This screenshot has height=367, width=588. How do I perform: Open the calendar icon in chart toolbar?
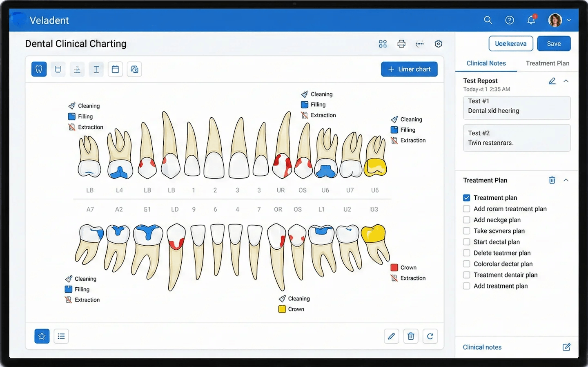coord(116,69)
